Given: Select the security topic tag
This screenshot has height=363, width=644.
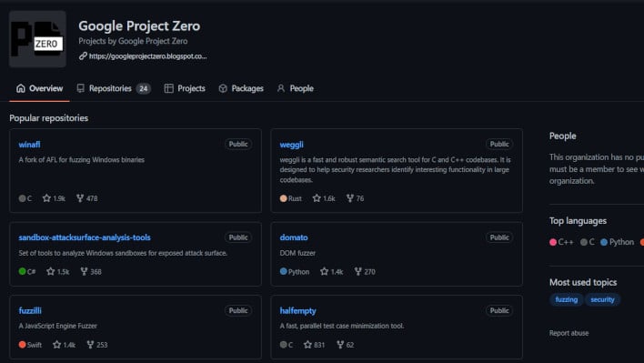Looking at the screenshot, I should coord(602,299).
